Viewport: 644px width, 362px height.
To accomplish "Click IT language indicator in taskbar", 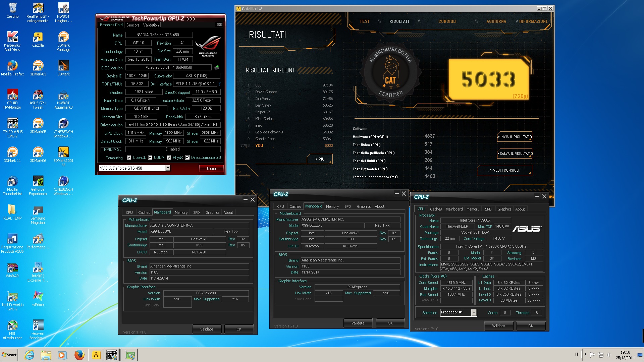I will point(577,354).
